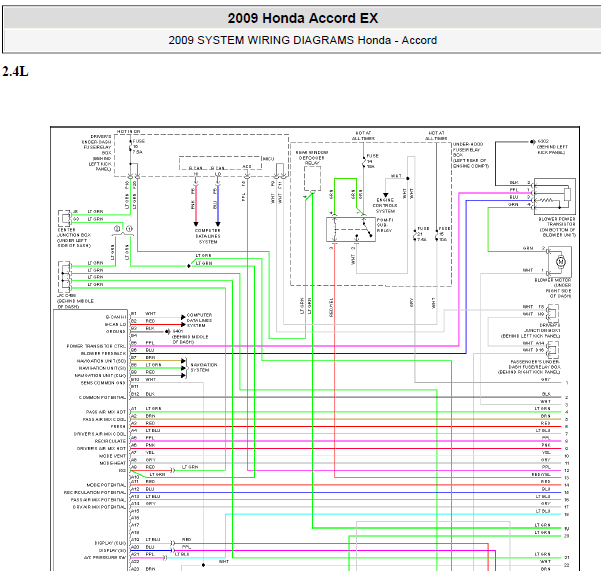
Task: Click the 'SENS COMMON GND' pin label
Action: pyautogui.click(x=103, y=383)
